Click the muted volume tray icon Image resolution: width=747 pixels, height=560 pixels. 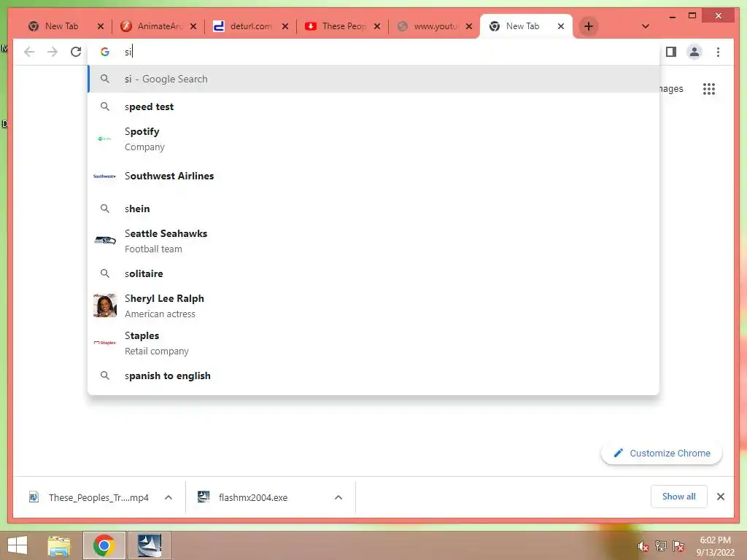pyautogui.click(x=643, y=546)
